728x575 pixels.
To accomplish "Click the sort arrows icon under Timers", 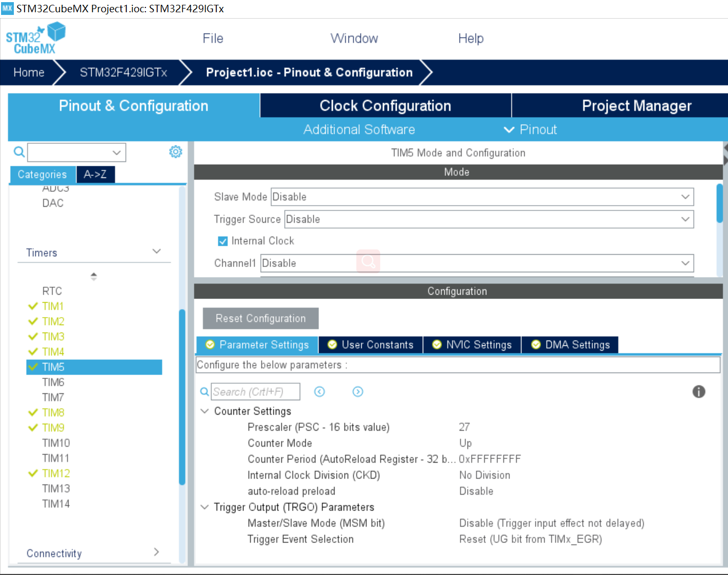I will coord(94,276).
